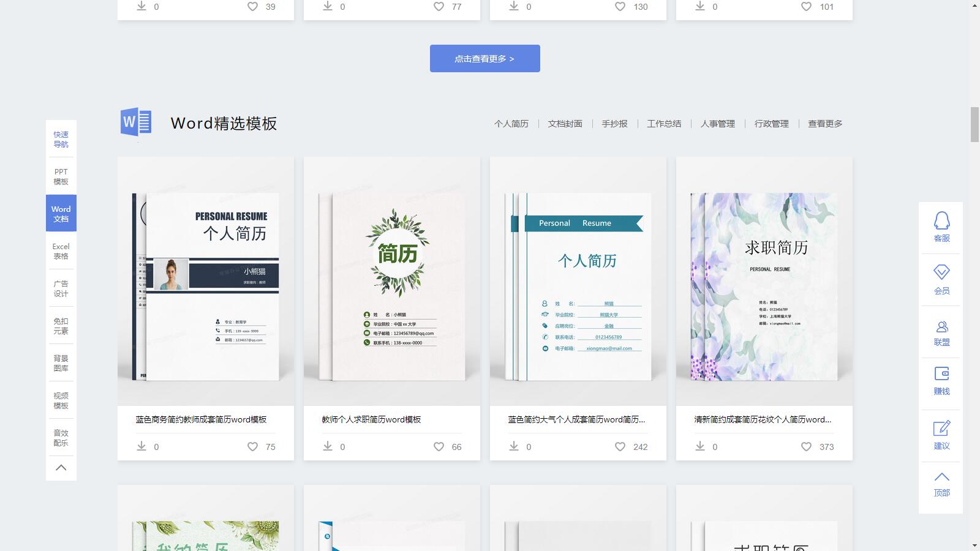Select the 个人简历 category tab

tap(511, 124)
